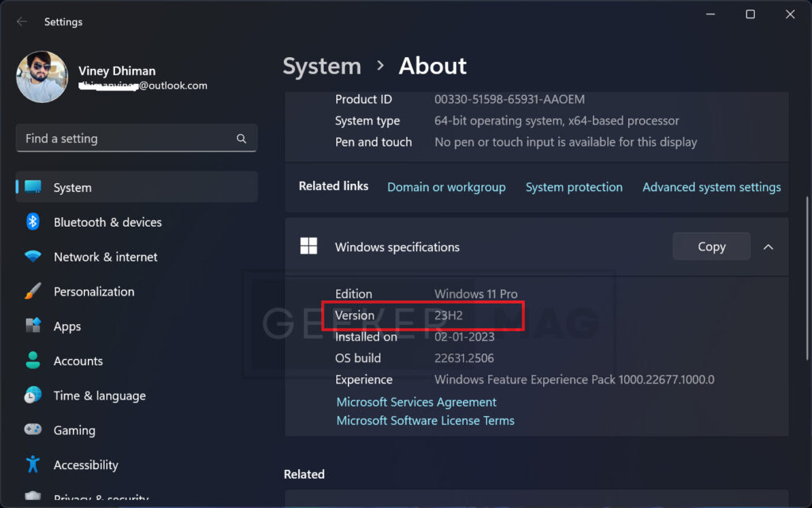Click the Version value 23H2
The image size is (812, 508).
click(449, 315)
